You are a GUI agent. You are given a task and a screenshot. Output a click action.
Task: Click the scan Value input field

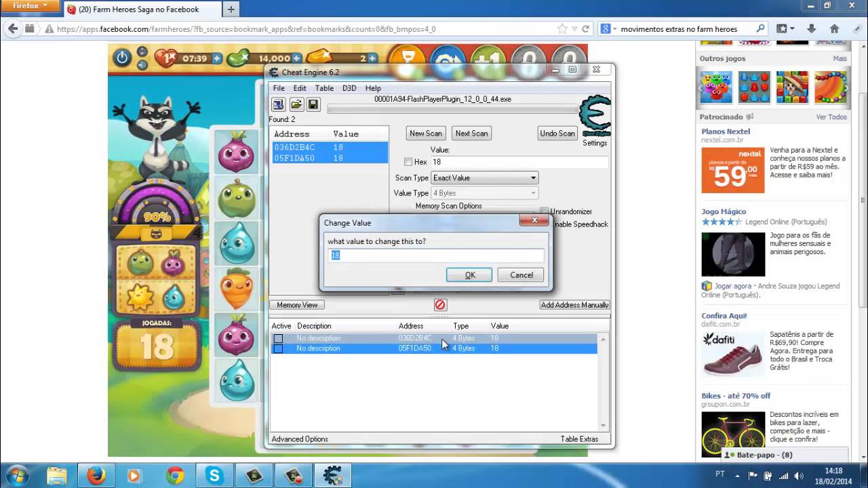tap(519, 162)
